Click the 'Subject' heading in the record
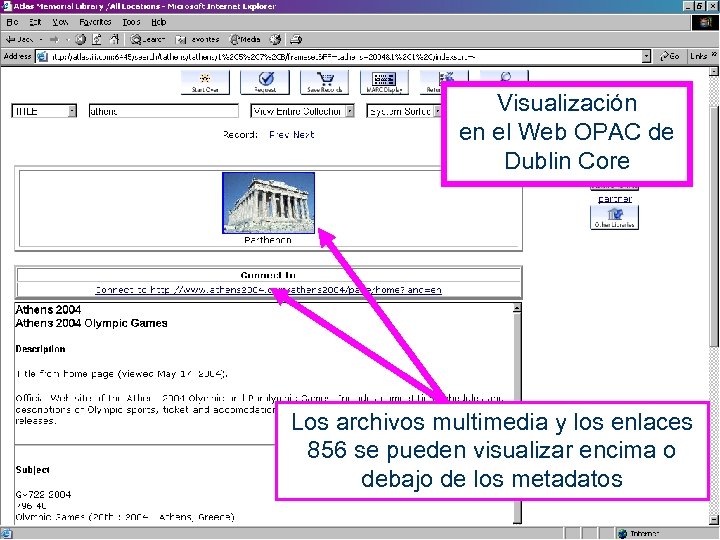This screenshot has width=720, height=540. 33,470
